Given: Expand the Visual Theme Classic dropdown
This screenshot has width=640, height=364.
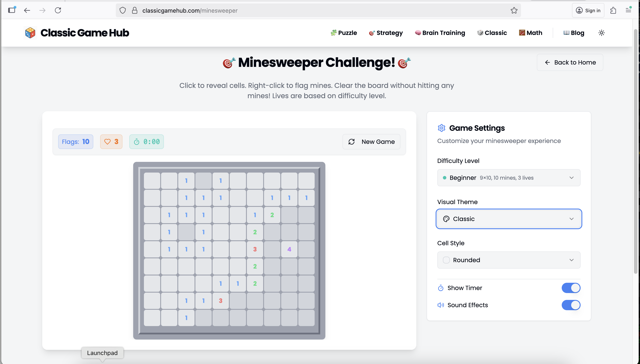Looking at the screenshot, I should pyautogui.click(x=509, y=219).
